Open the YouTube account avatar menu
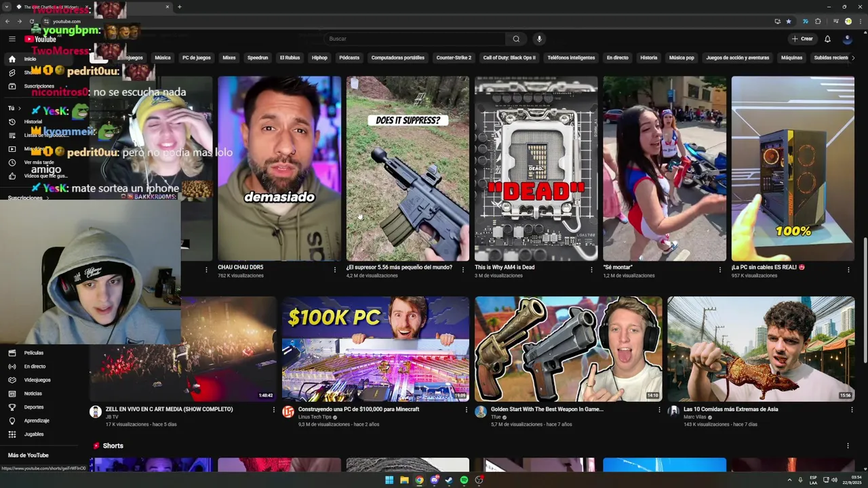Screen dimensions: 868x488 coord(847,39)
